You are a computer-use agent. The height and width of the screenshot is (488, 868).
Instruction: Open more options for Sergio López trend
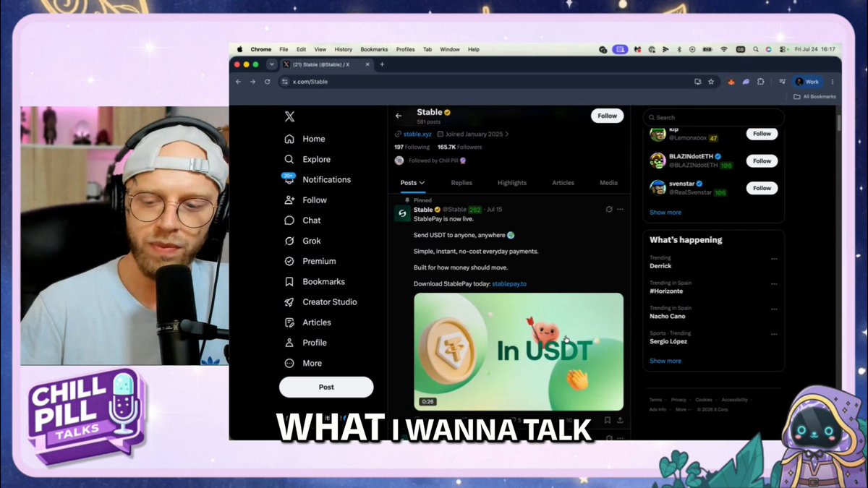774,335
